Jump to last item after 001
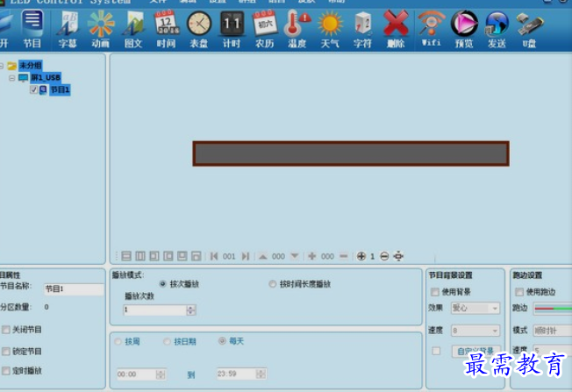 (246, 256)
